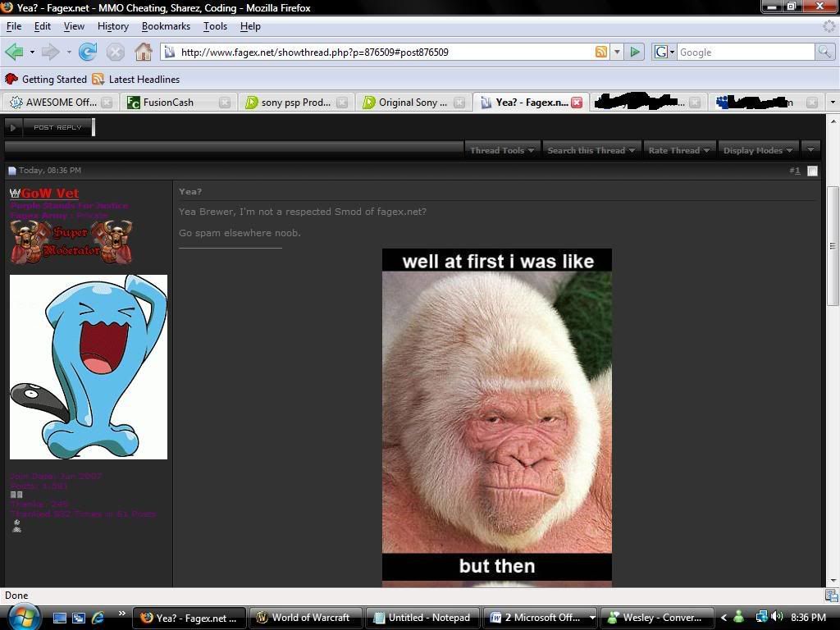The image size is (840, 630).
Task: Tick the post selection checkbox
Action: point(812,171)
